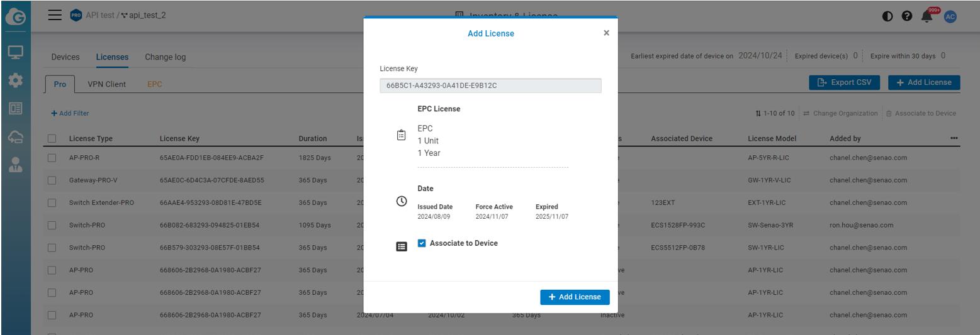Click the monitor icon in sidebar

coord(15,52)
